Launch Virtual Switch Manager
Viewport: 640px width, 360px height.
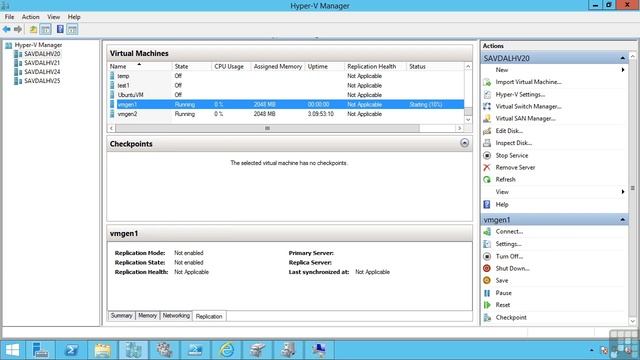(x=528, y=107)
